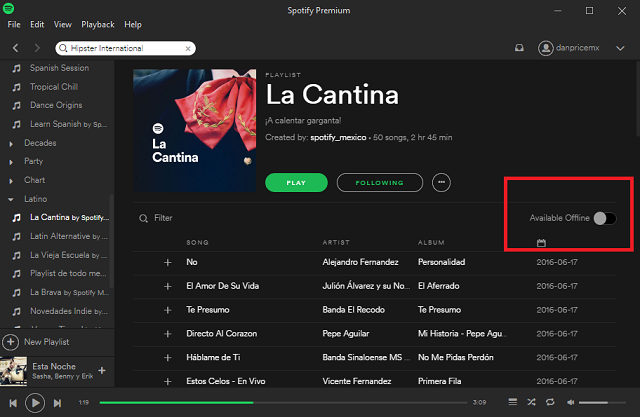Expand the Chart folder
Viewport: 640px width, 417px height.
11,181
